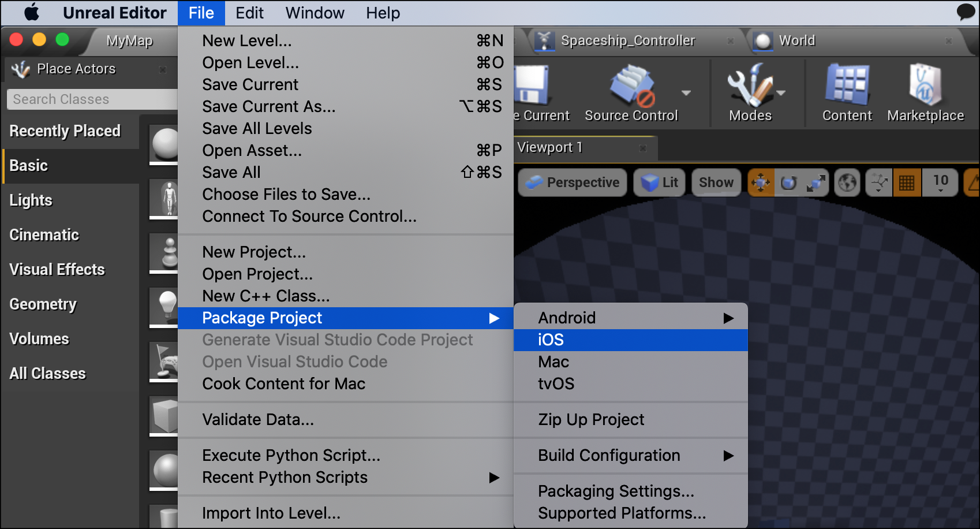Click the Source Control toolbar icon
The width and height of the screenshot is (980, 529).
[631, 87]
